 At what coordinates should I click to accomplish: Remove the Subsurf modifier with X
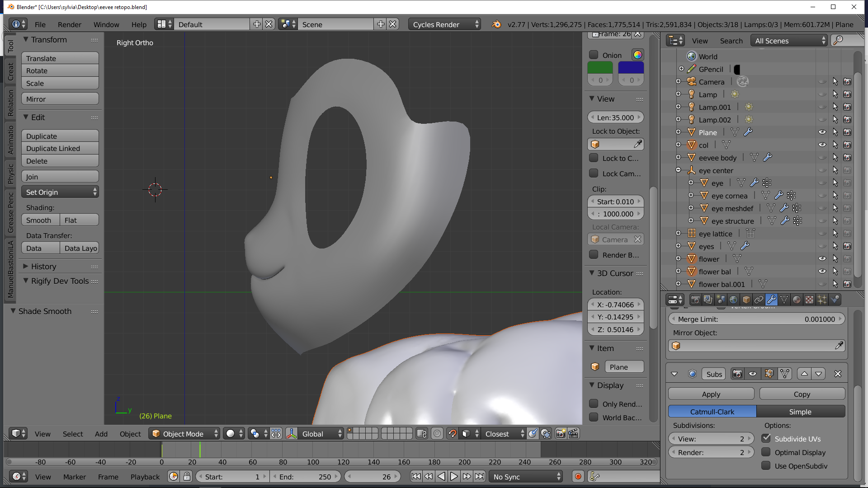tap(838, 374)
